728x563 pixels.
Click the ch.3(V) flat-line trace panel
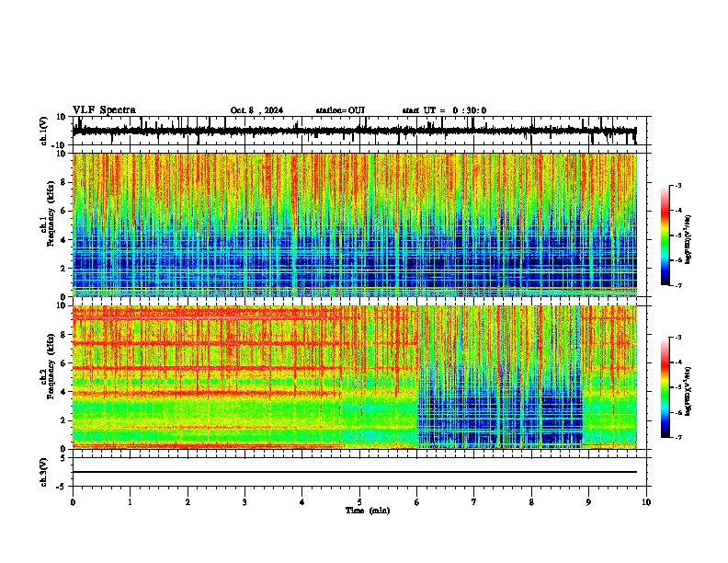(x=361, y=472)
